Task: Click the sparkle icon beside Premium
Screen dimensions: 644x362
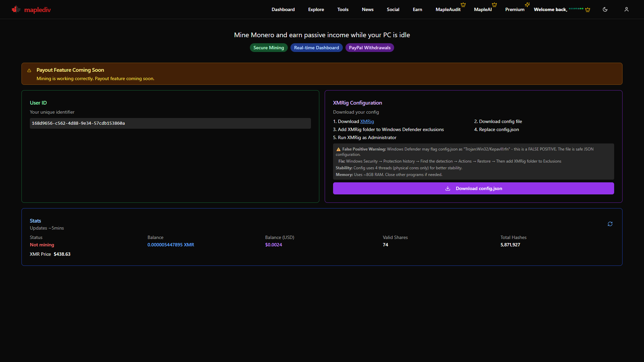Action: (x=527, y=5)
